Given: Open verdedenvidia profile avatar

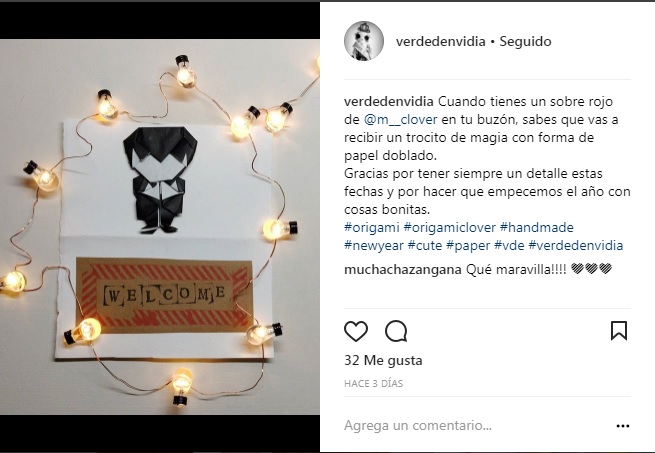Looking at the screenshot, I should click(364, 41).
